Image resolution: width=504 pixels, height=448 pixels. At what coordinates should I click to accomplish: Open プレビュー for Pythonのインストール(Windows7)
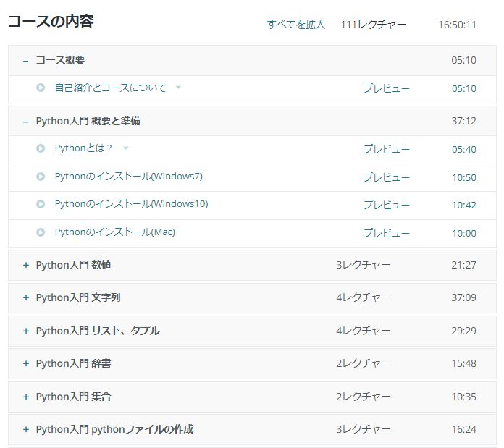386,177
